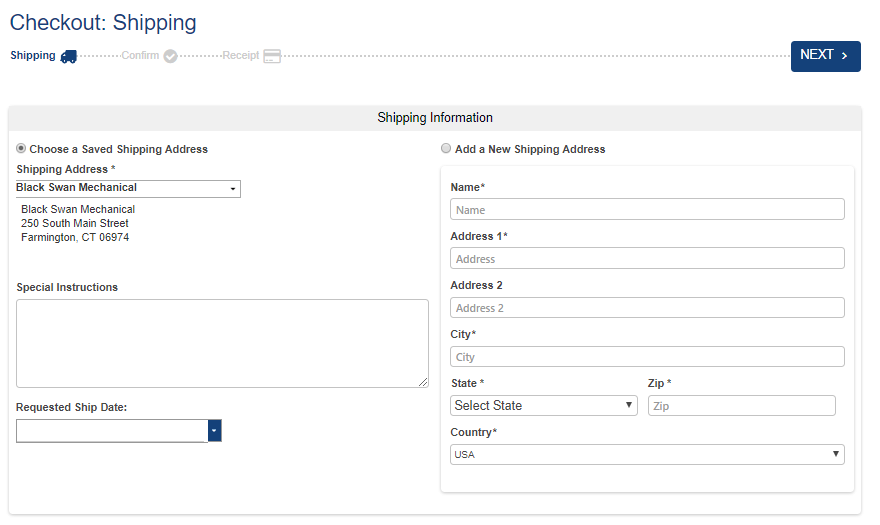Click the City input field

(x=647, y=357)
